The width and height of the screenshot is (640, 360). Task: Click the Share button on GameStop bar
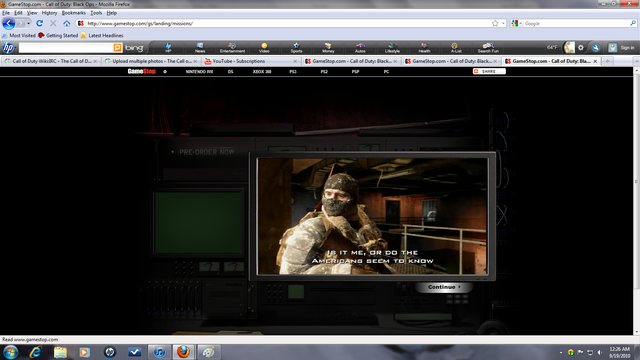(x=489, y=71)
